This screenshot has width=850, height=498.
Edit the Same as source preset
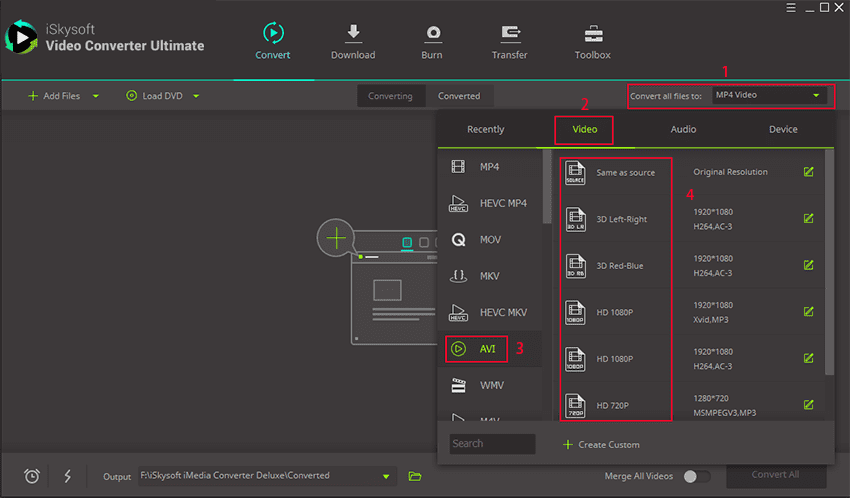click(x=808, y=172)
